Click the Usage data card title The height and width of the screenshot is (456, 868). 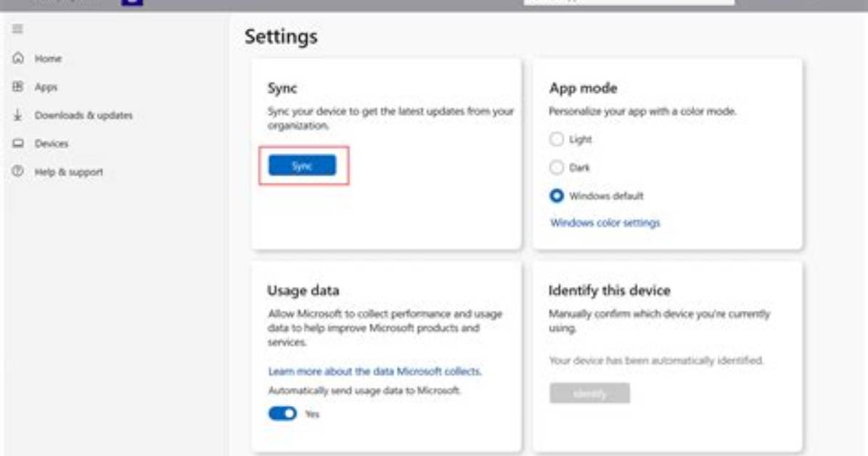tap(303, 290)
